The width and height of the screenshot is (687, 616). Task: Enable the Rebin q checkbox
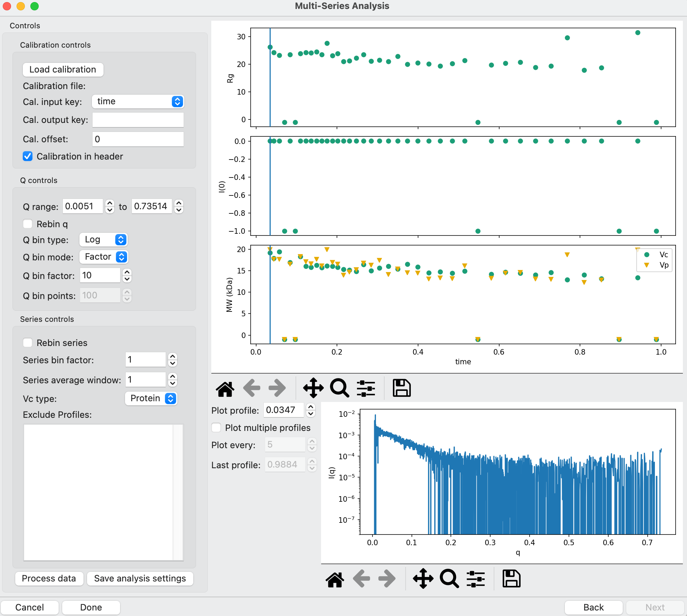[28, 224]
